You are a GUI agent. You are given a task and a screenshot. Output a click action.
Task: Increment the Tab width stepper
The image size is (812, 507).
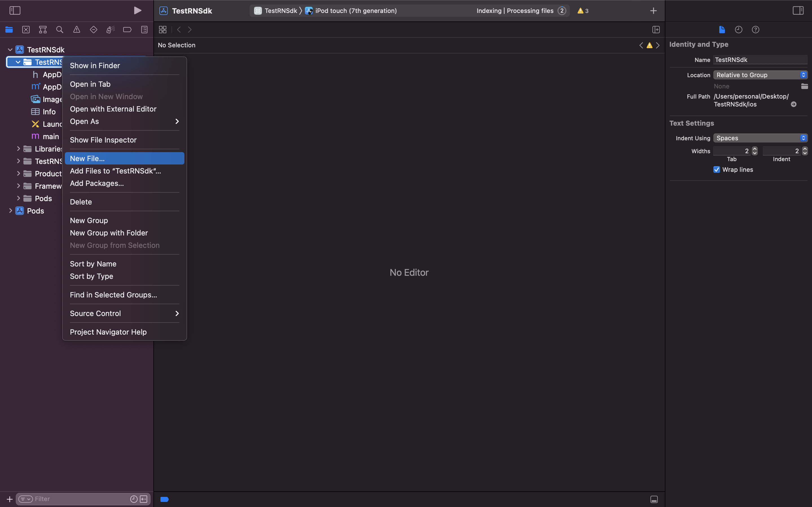click(x=754, y=149)
